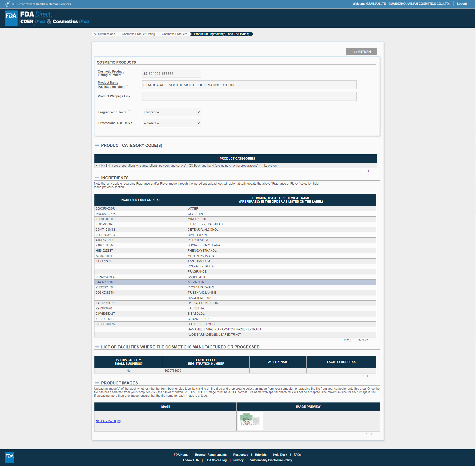Open the Fragrance or Flavor dropdown
The width and height of the screenshot is (476, 466).
pyautogui.click(x=172, y=112)
